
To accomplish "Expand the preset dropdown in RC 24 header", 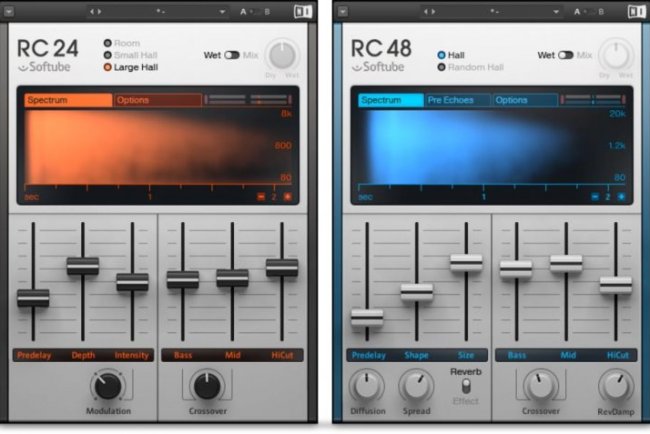I will coord(223,12).
